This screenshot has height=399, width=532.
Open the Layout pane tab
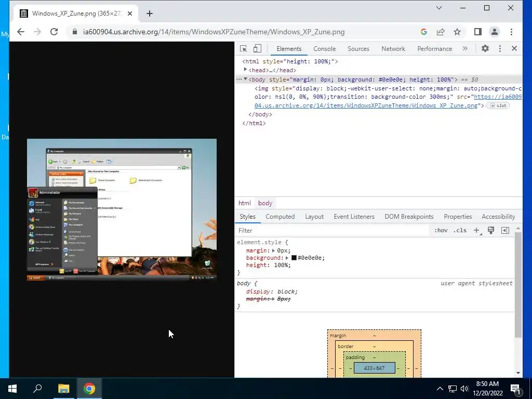(x=314, y=217)
